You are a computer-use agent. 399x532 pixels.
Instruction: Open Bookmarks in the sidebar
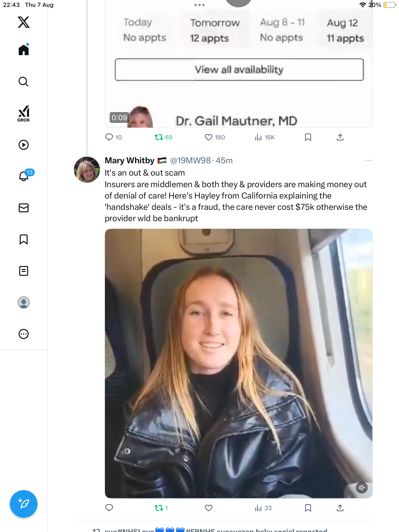[x=24, y=239]
